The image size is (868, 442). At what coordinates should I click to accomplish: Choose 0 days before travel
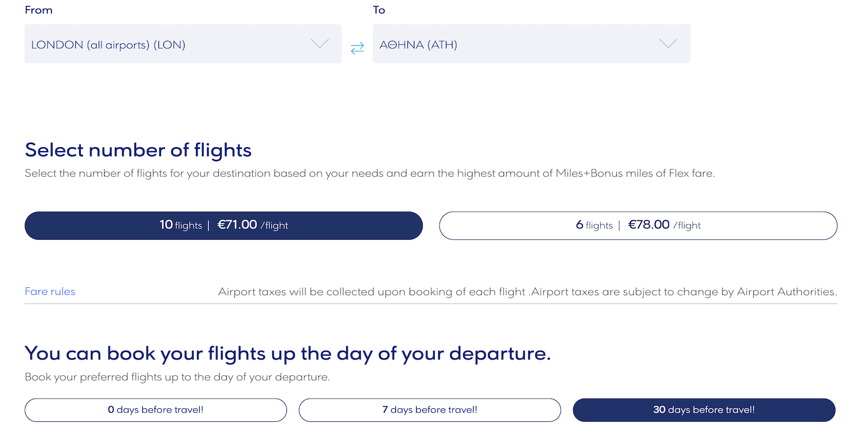point(156,410)
